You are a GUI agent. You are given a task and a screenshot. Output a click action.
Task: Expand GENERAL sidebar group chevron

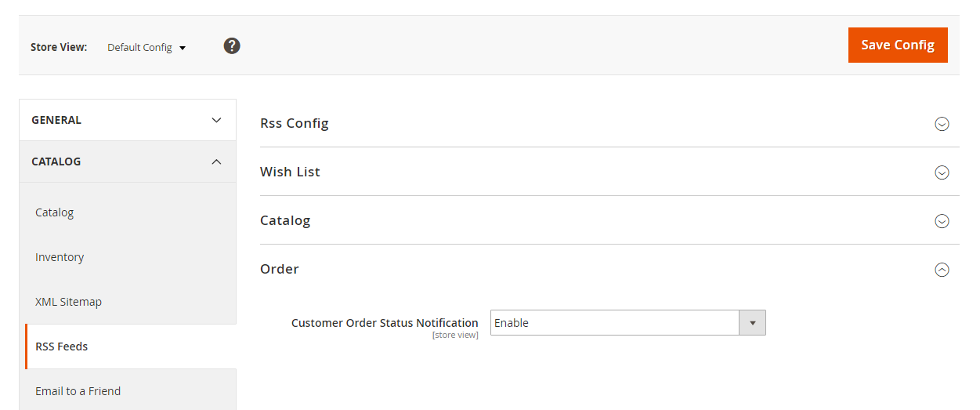217,120
